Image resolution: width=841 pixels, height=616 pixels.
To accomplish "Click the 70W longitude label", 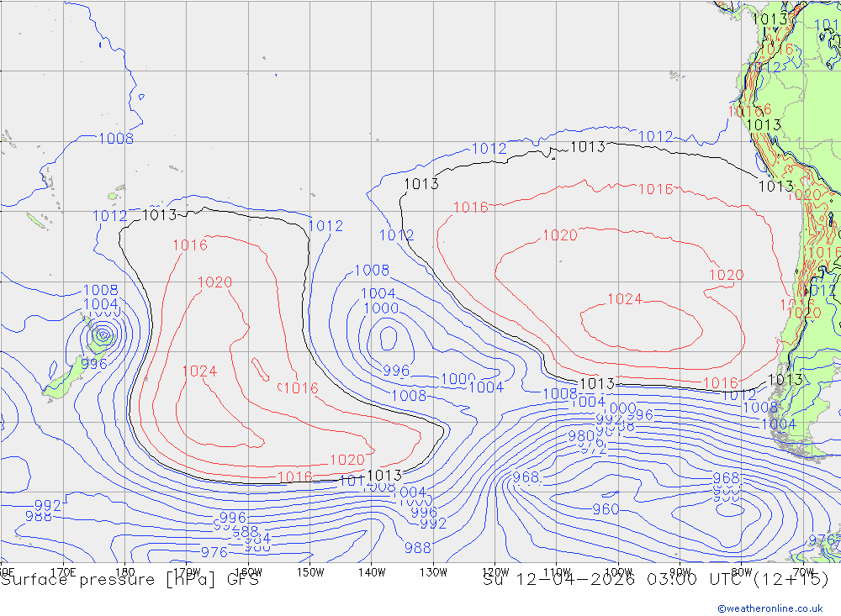I will (803, 572).
